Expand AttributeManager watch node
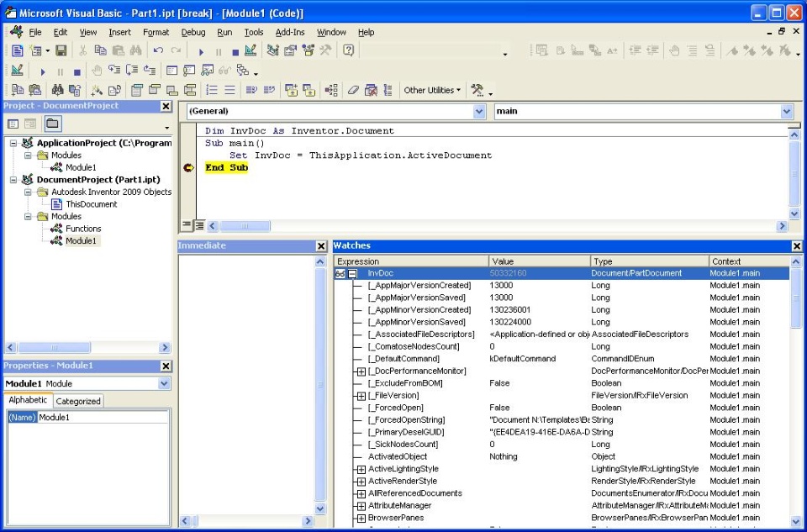The image size is (807, 532). pos(361,506)
